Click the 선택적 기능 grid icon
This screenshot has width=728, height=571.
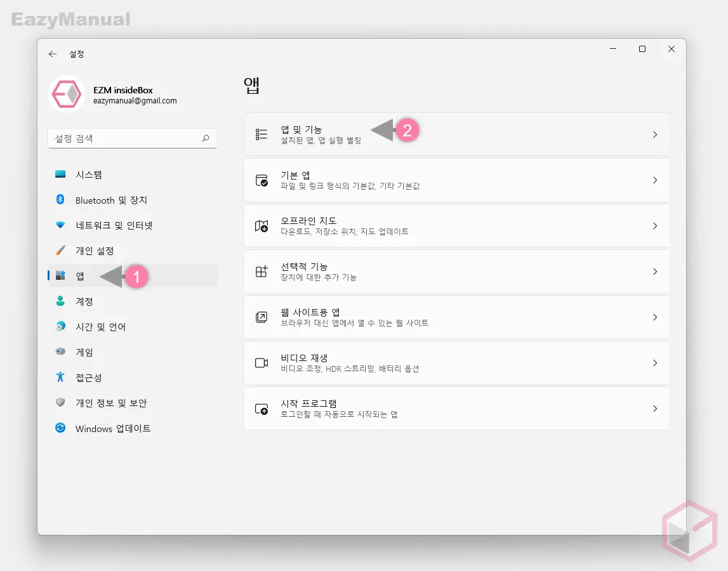coord(261,272)
